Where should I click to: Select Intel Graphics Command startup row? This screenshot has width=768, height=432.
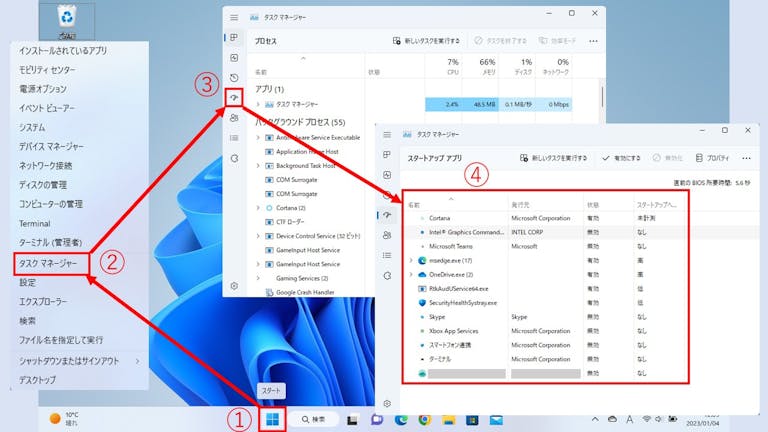[x=545, y=232]
